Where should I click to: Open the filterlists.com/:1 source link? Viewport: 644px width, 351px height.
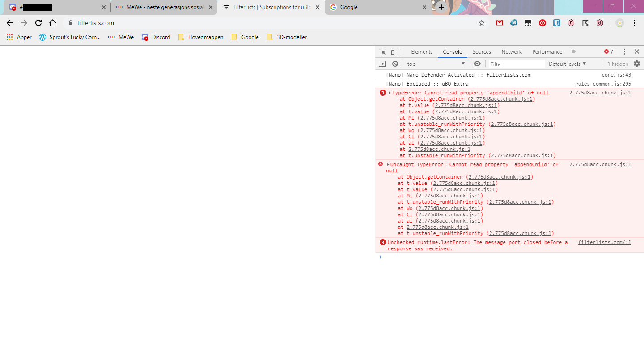point(604,243)
